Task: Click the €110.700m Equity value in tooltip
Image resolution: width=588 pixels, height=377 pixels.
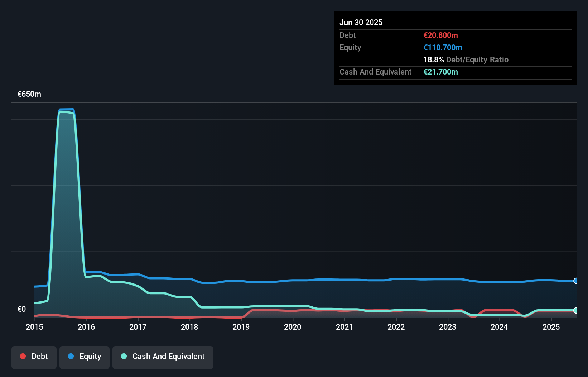Action: (443, 47)
